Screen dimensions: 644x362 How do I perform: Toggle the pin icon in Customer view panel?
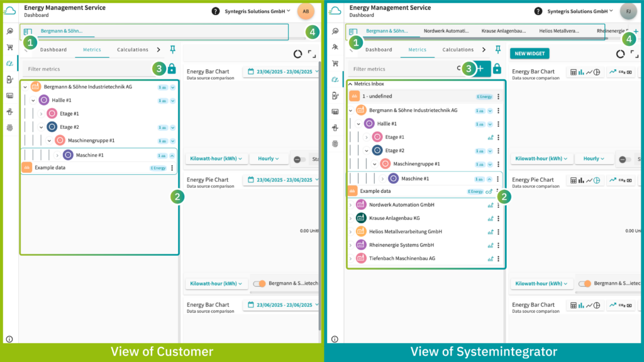click(x=172, y=50)
